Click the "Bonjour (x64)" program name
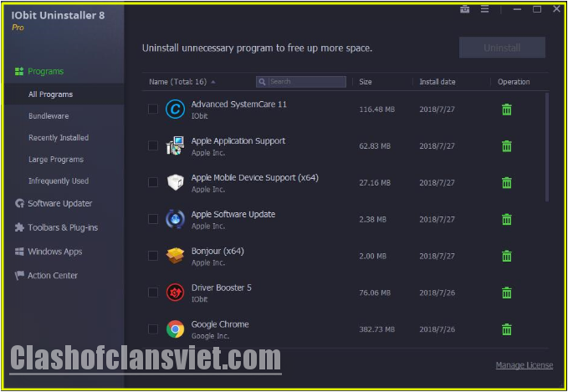 coord(217,252)
